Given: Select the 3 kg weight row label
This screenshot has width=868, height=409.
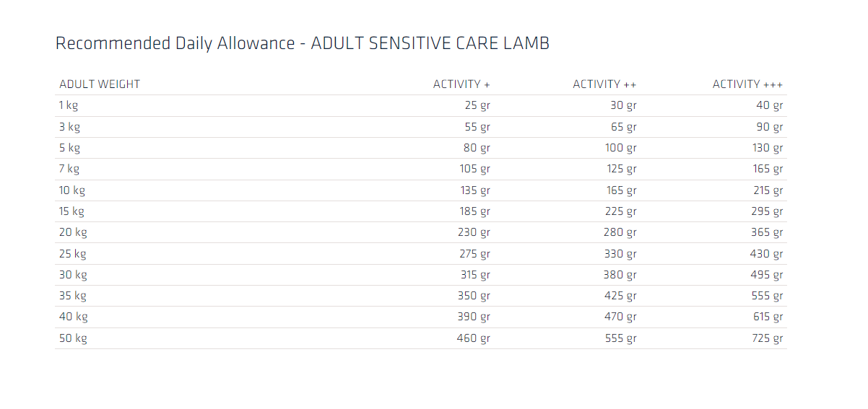Looking at the screenshot, I should click(69, 127).
